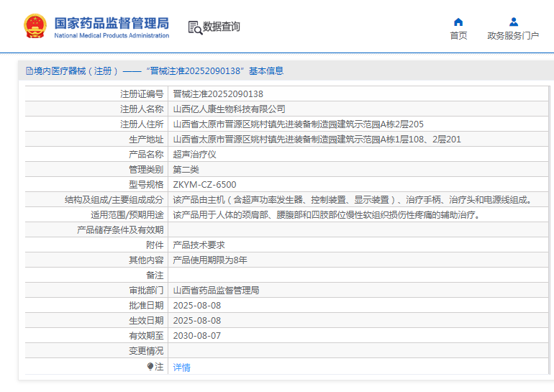Click the expiry date 2030-08-07
The image size is (554, 392).
(x=197, y=336)
